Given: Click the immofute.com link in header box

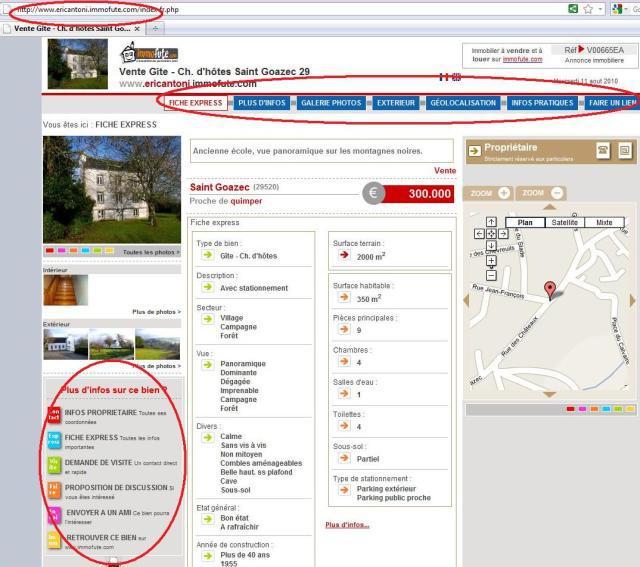Looking at the screenshot, I should (522, 59).
